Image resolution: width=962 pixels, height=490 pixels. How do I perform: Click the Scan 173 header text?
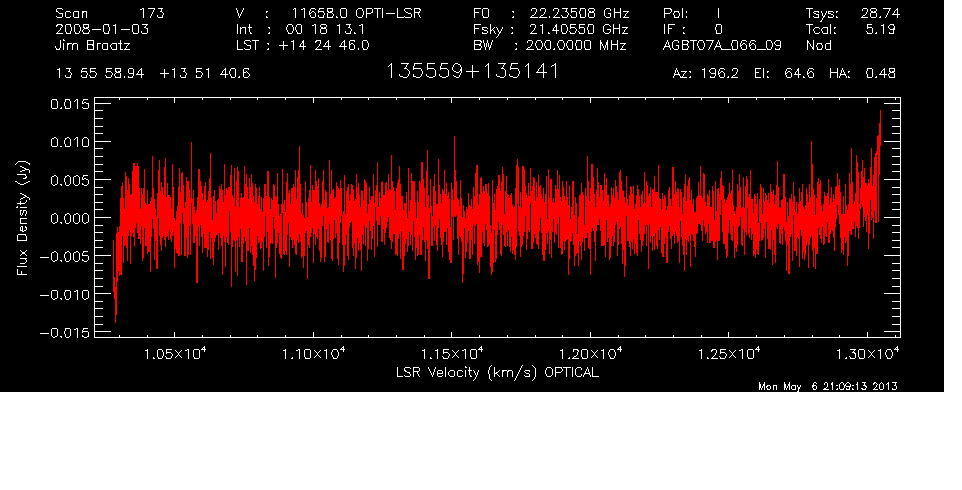tap(110, 13)
